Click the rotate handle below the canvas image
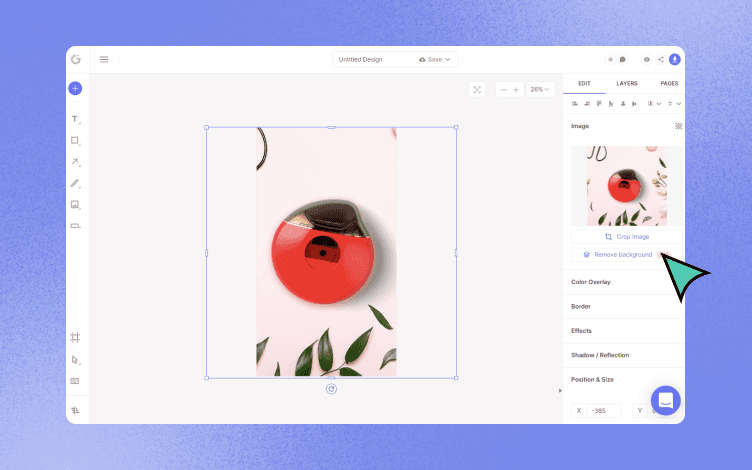Screen dimensions: 752x470 point(331,389)
